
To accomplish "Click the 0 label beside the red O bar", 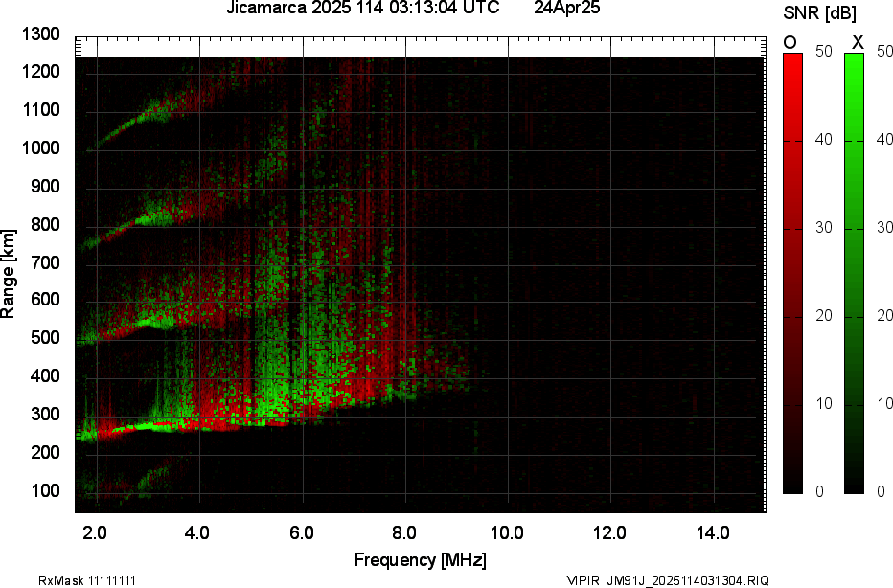I will tap(819, 492).
